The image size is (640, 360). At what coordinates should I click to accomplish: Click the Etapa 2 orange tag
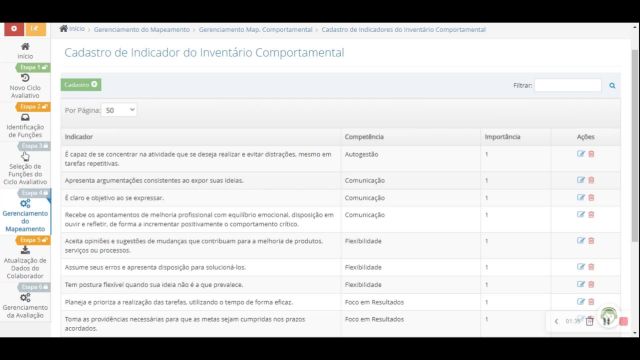tap(33, 107)
